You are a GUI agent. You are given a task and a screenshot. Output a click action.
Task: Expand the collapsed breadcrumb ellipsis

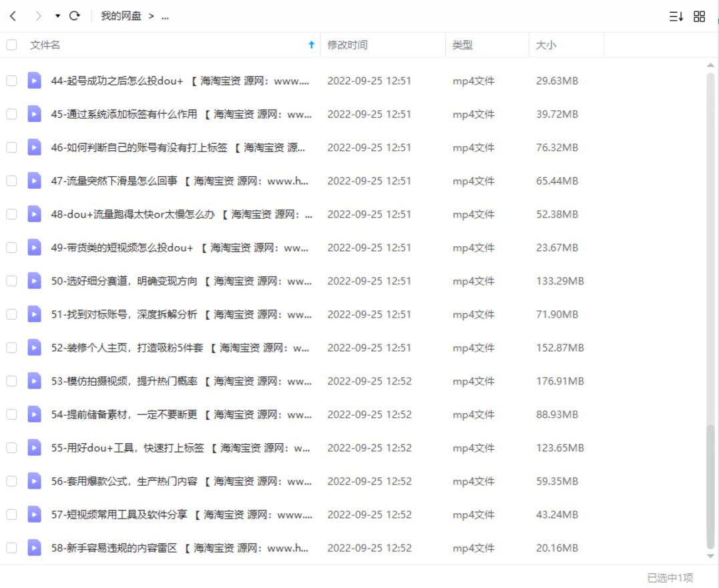tap(165, 17)
